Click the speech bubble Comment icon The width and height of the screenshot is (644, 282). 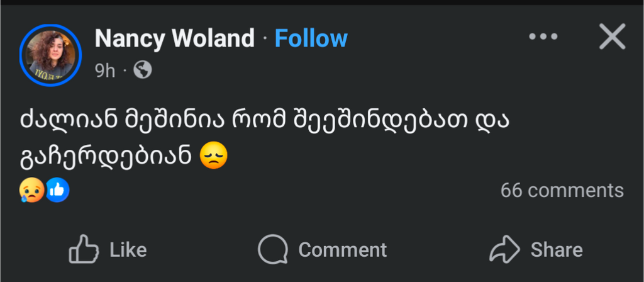[272, 249]
